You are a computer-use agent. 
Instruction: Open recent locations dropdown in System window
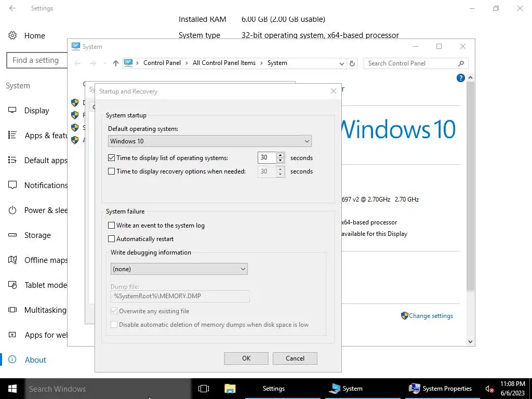pos(105,63)
